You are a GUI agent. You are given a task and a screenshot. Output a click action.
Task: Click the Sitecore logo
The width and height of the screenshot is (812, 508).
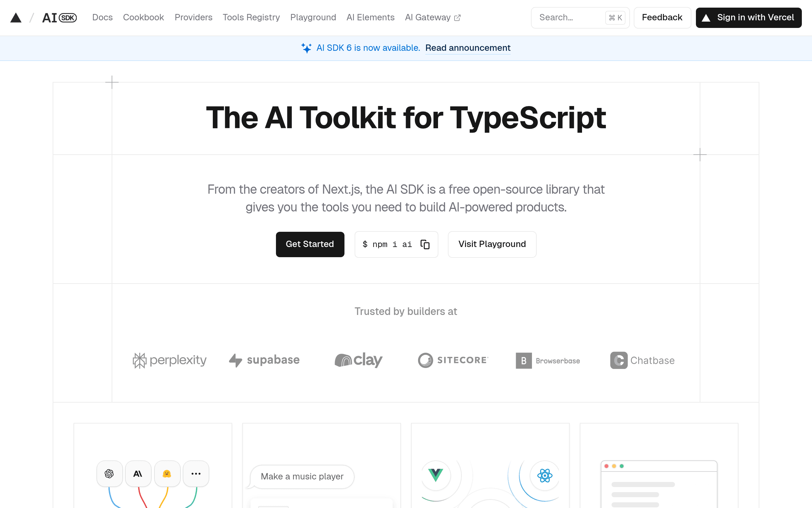coord(453,360)
